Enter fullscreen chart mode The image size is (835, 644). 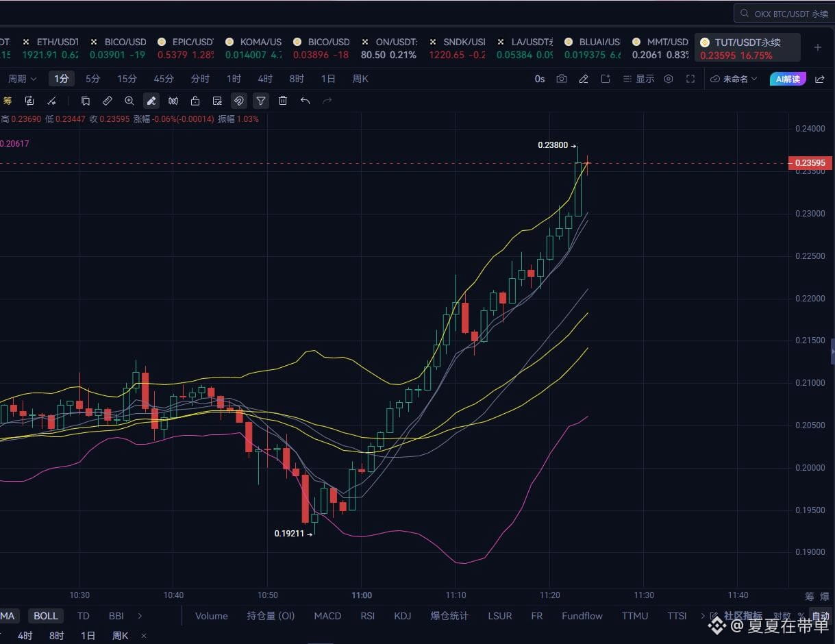tap(690, 79)
